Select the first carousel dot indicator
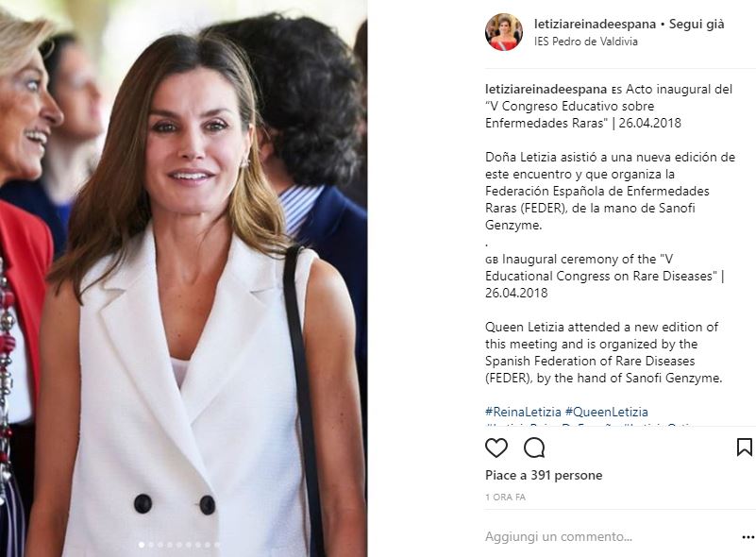 coord(142,545)
